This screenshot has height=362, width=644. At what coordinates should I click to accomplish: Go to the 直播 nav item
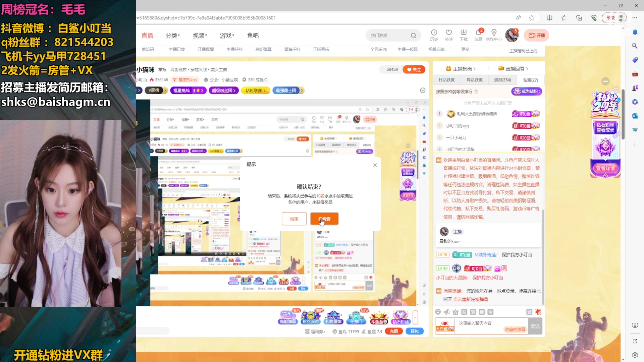[x=147, y=36]
